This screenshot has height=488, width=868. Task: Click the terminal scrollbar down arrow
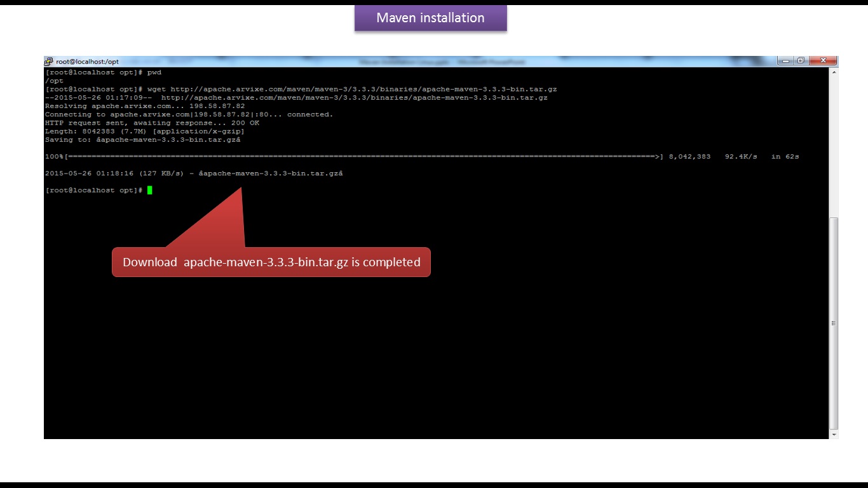(834, 435)
